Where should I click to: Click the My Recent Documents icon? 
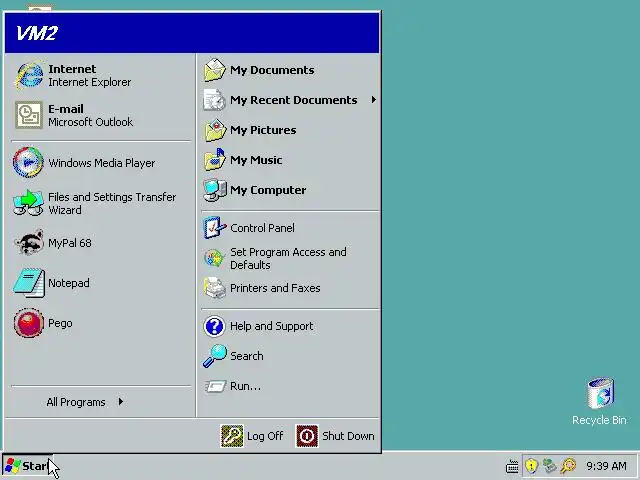(x=214, y=100)
